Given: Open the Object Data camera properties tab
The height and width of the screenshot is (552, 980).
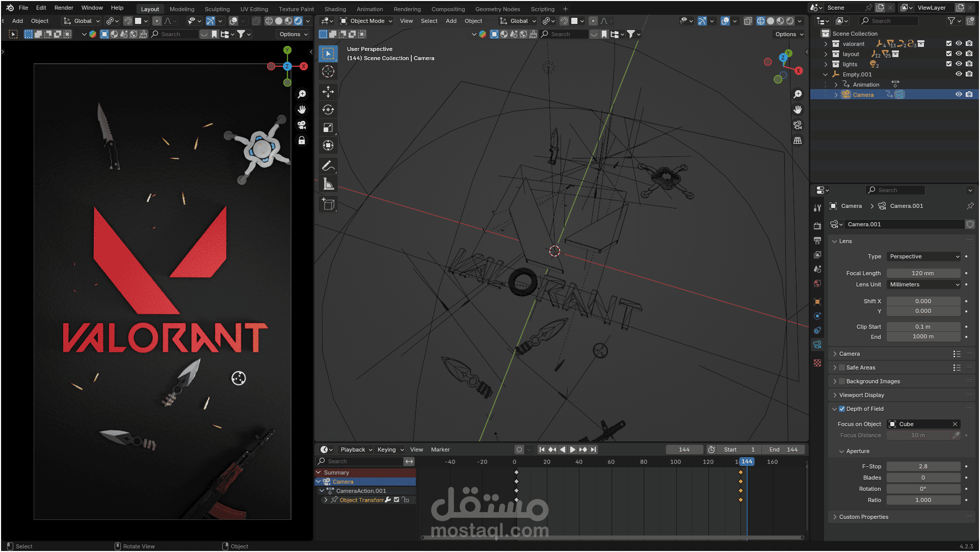Looking at the screenshot, I should pos(817,345).
